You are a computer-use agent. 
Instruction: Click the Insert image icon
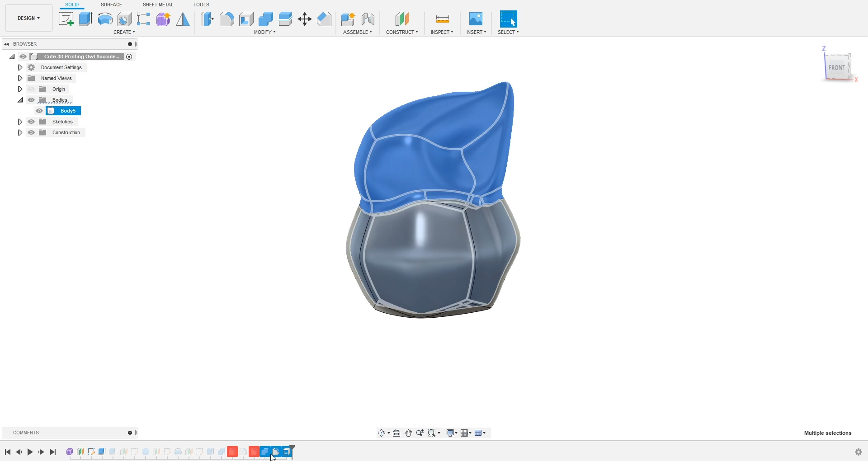(x=476, y=19)
